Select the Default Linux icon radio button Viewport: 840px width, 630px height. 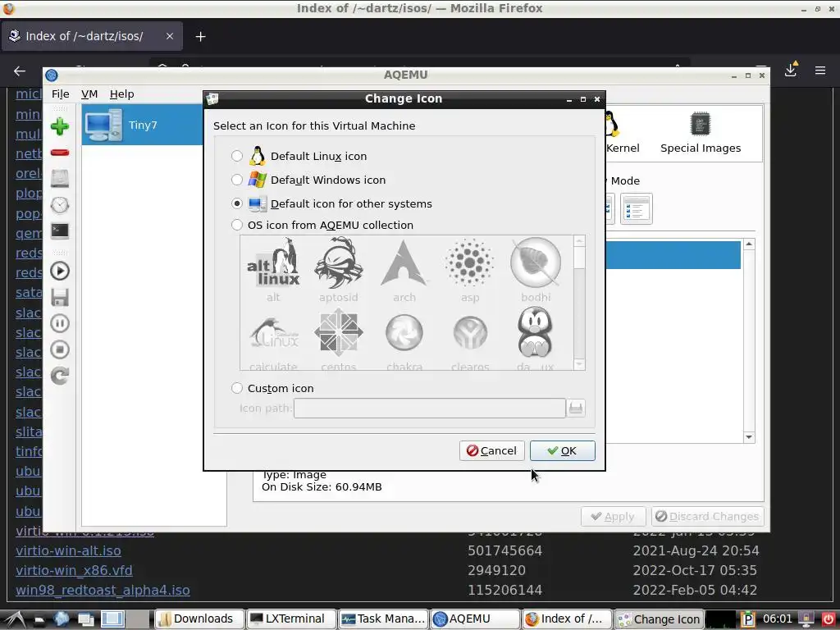(237, 156)
